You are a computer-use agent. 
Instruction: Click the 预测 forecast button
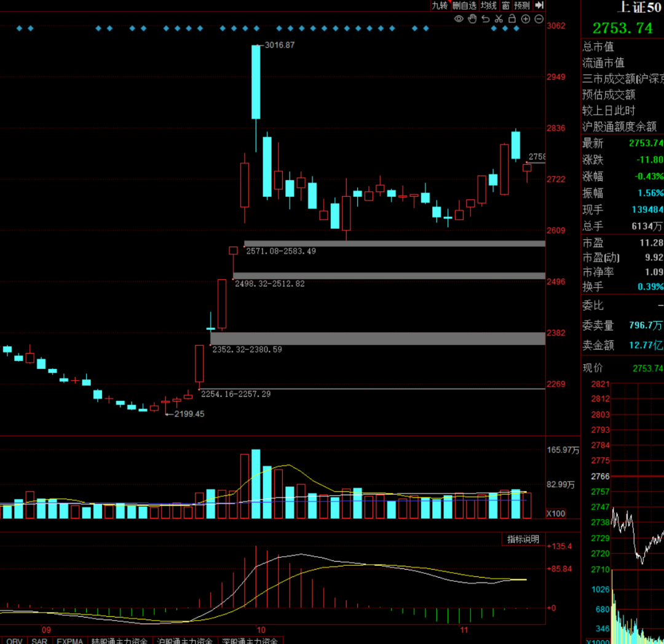click(x=522, y=5)
